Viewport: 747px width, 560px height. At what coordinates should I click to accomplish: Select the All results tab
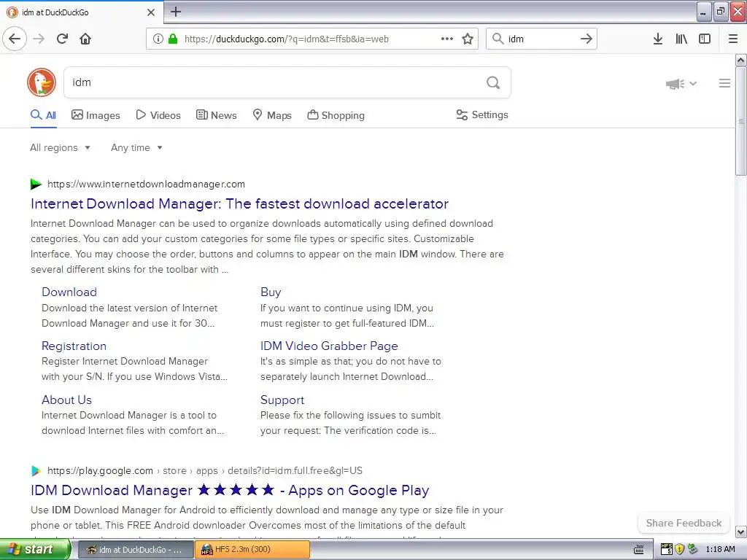(x=43, y=115)
